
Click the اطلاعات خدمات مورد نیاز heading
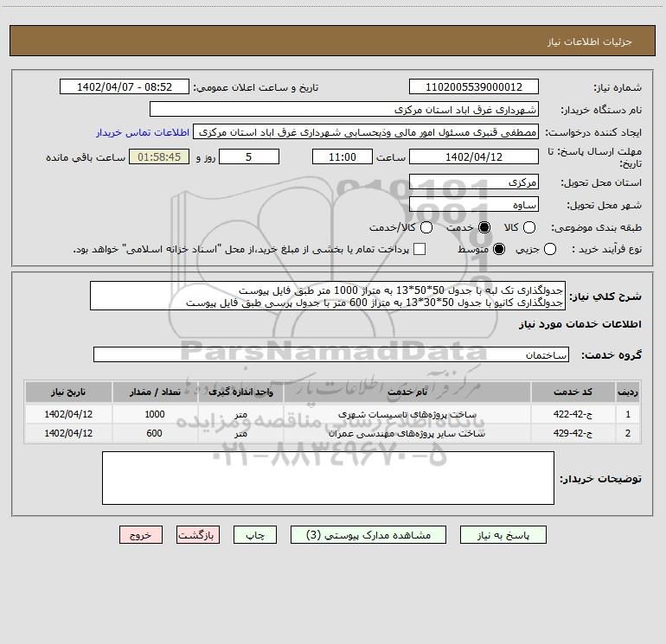pyautogui.click(x=580, y=324)
